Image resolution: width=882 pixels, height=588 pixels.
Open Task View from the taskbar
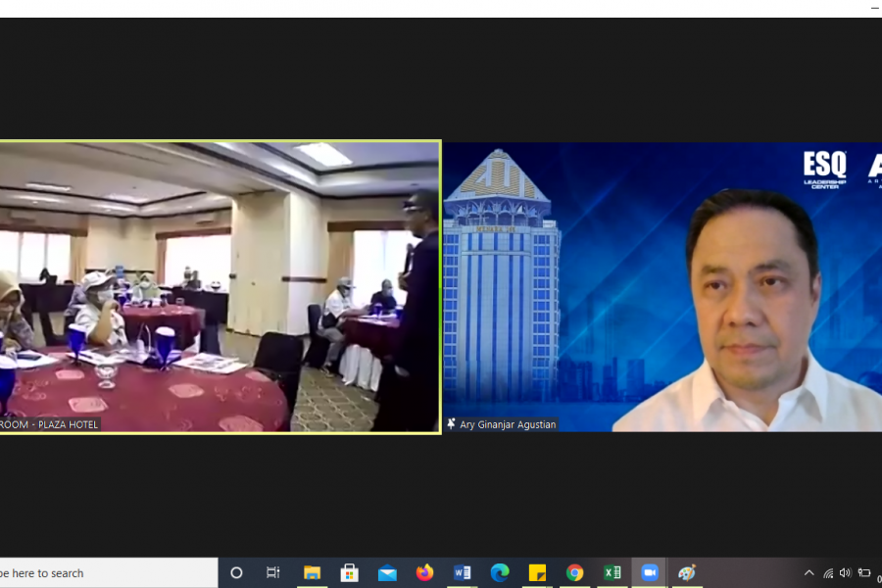[273, 573]
